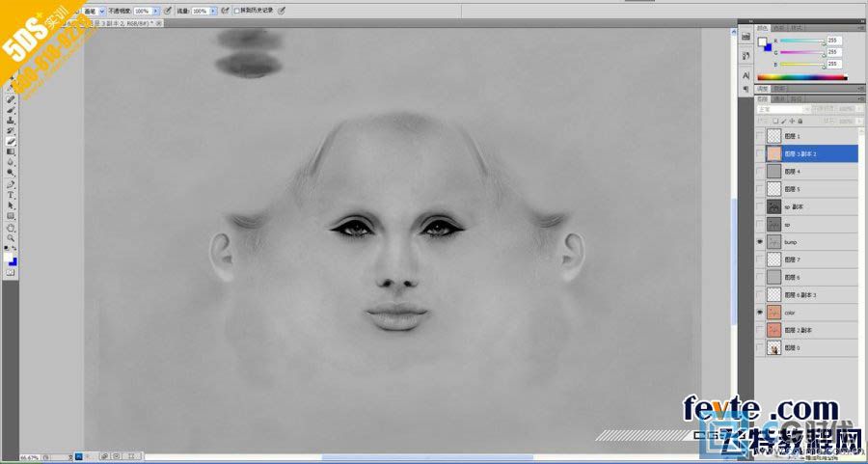Click the toolbox foreground color swatch

(9, 257)
